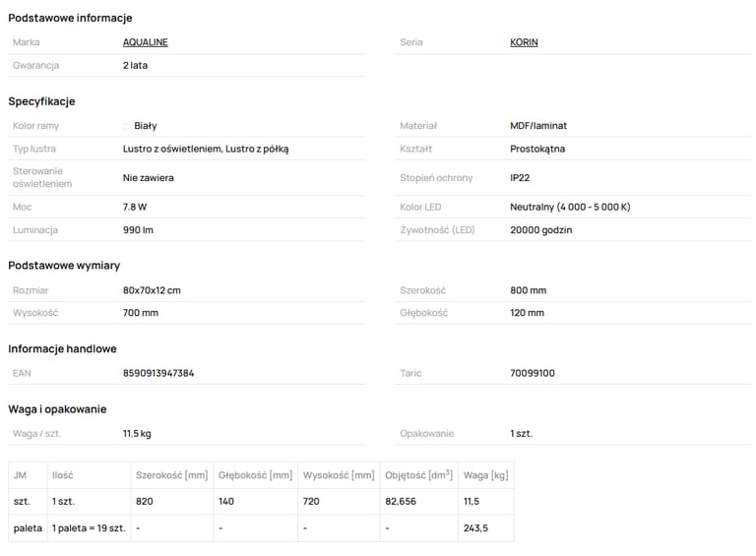Click the Szerokość [mm] table header
The height and width of the screenshot is (556, 756).
coord(171,475)
